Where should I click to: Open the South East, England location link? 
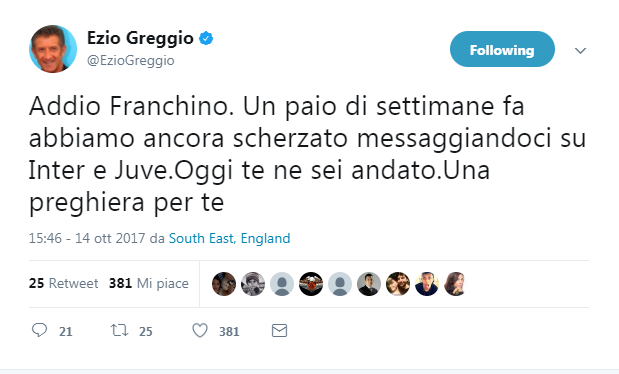click(x=229, y=238)
